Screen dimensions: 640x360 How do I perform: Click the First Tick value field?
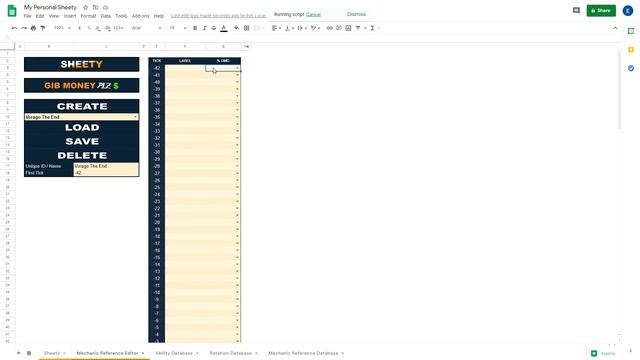[106, 173]
